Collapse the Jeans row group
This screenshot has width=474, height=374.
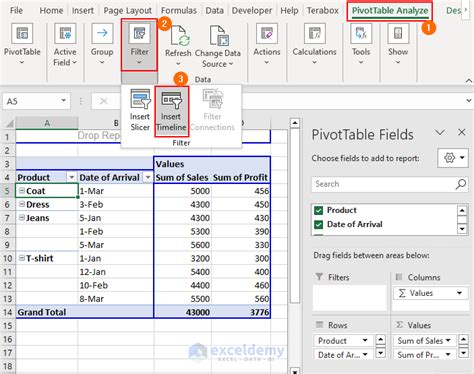click(22, 217)
